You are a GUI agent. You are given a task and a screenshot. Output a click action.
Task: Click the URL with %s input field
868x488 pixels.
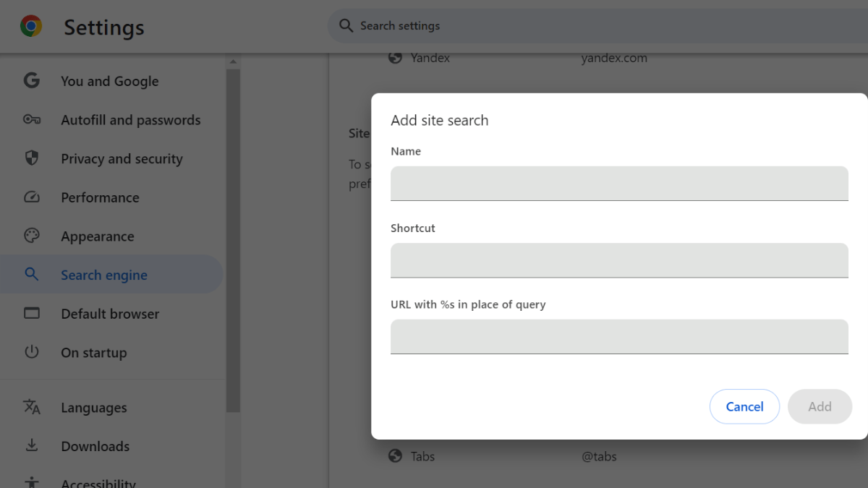click(619, 336)
